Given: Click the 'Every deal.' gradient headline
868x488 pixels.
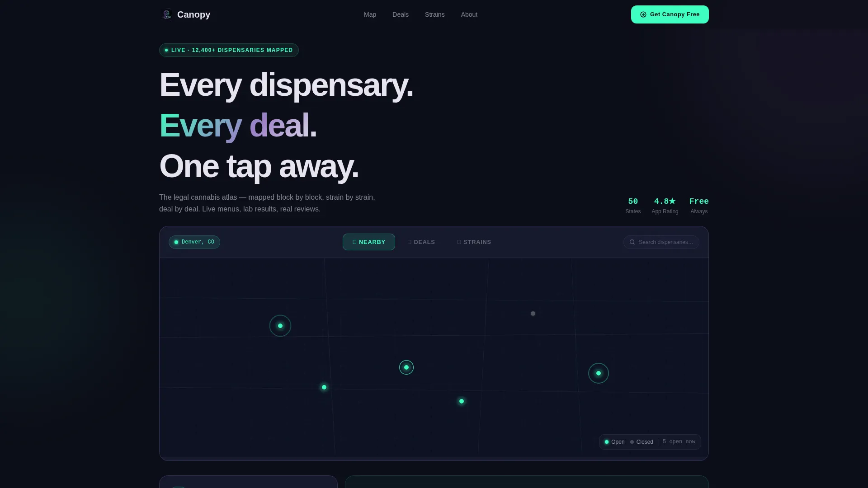Looking at the screenshot, I should [x=238, y=126].
